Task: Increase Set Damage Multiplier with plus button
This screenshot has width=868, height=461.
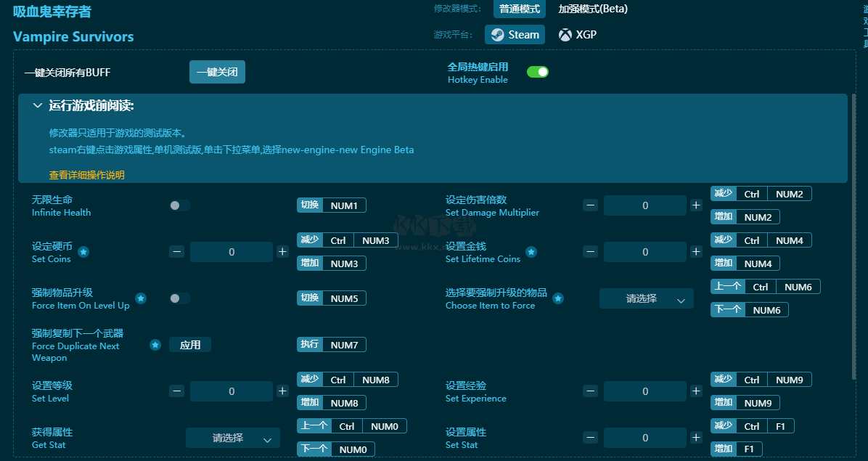Action: click(x=696, y=205)
